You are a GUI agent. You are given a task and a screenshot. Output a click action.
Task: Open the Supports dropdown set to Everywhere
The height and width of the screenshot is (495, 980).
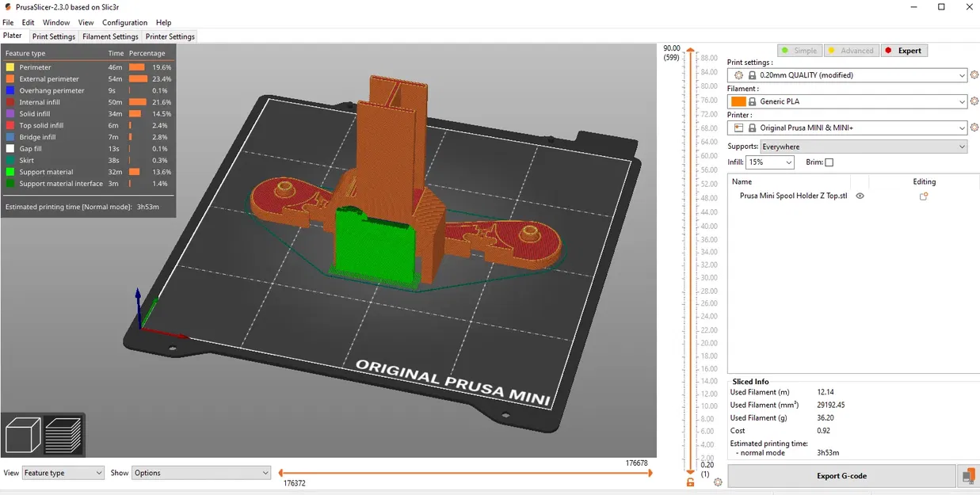(863, 146)
